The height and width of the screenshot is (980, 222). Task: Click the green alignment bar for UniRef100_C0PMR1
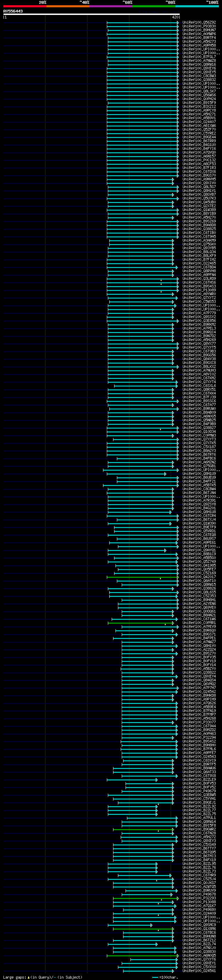click(x=141, y=623)
